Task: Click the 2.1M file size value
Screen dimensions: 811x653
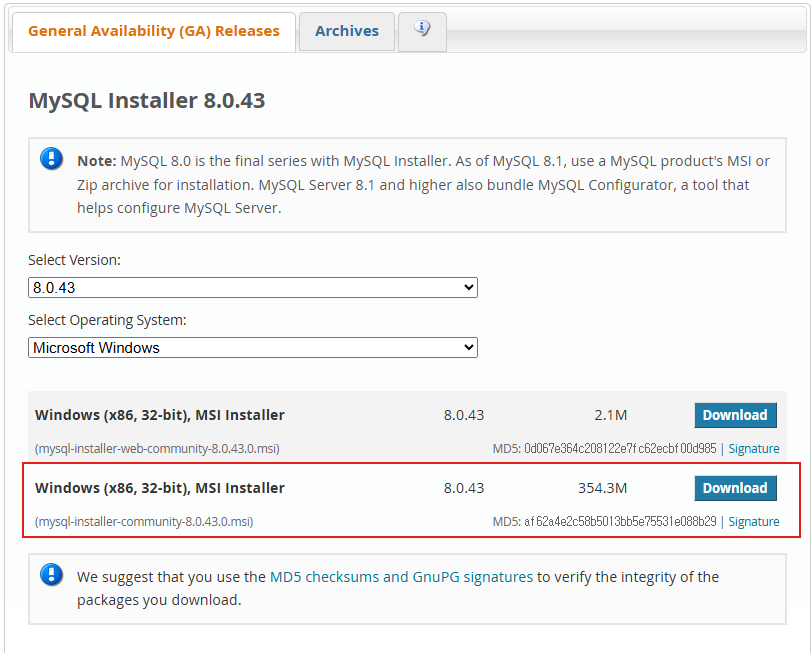Action: pos(610,415)
